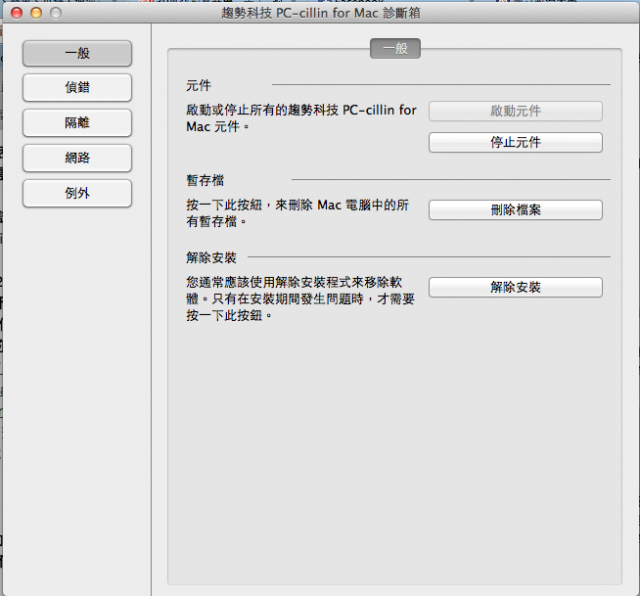Viewport: 640px width, 596px height.
Task: Click 刪除檔案 to delete temp files
Action: [x=516, y=210]
